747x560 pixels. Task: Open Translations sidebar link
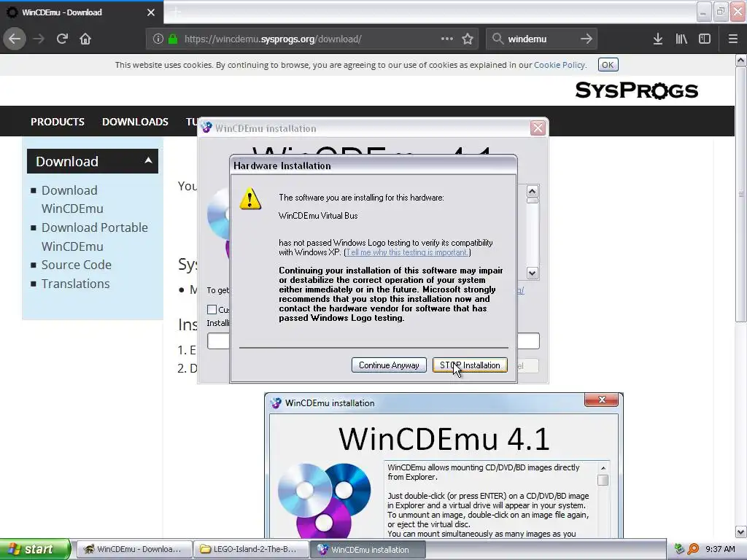click(75, 284)
